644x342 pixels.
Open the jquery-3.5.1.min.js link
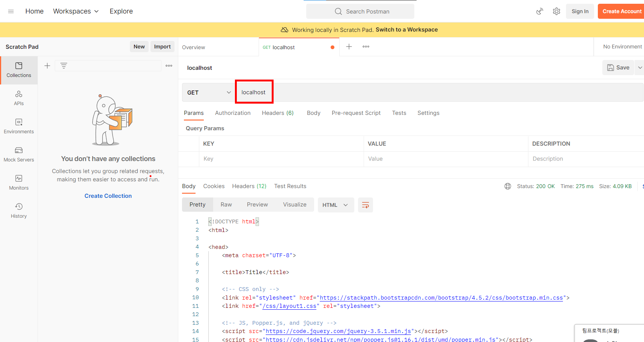[x=339, y=331]
